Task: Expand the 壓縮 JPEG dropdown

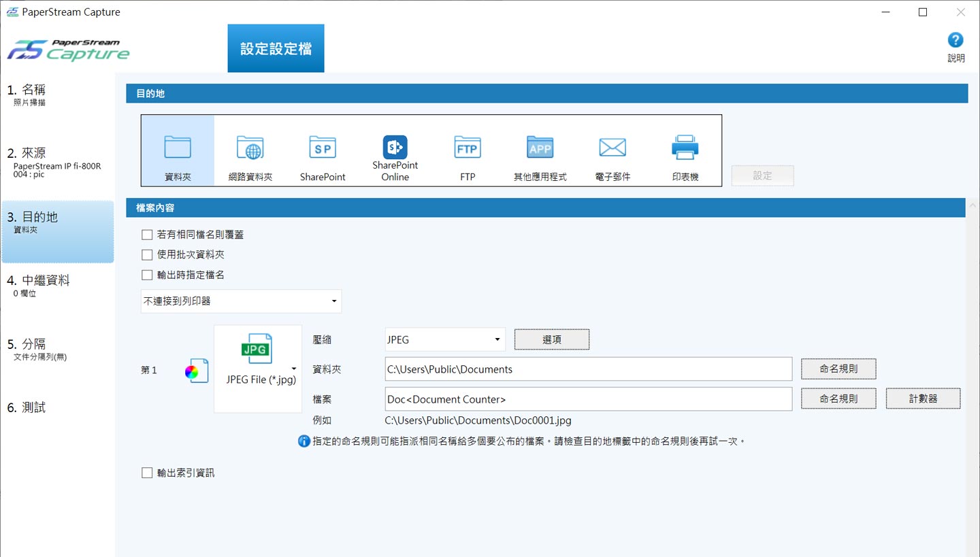Action: click(445, 339)
